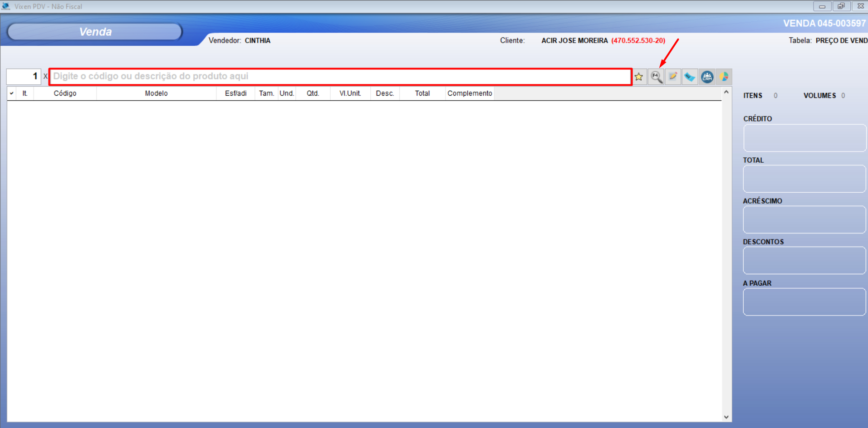
Task: Focus the product code or description field
Action: point(340,77)
